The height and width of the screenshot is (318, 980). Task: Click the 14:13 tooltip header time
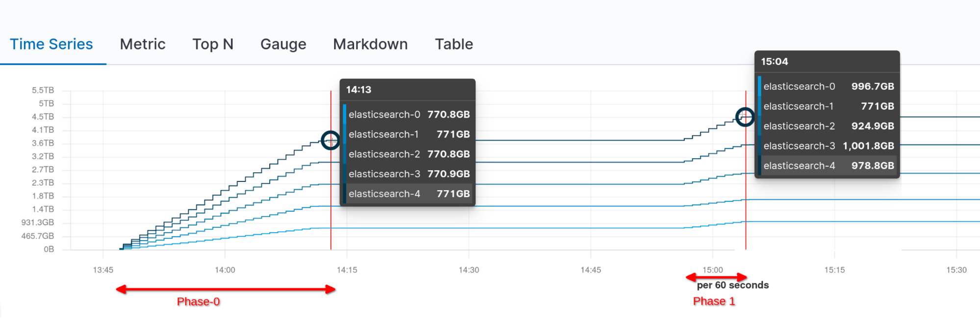coord(358,90)
